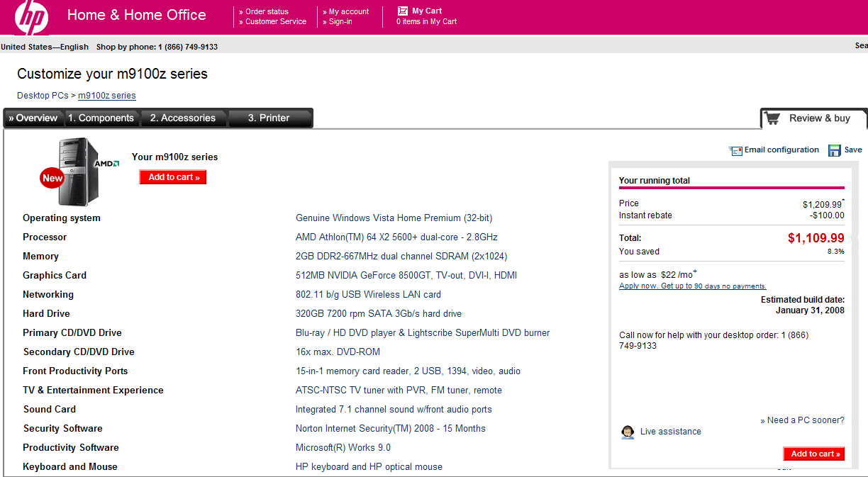Click the Operating system label
This screenshot has width=868, height=477.
pos(62,218)
